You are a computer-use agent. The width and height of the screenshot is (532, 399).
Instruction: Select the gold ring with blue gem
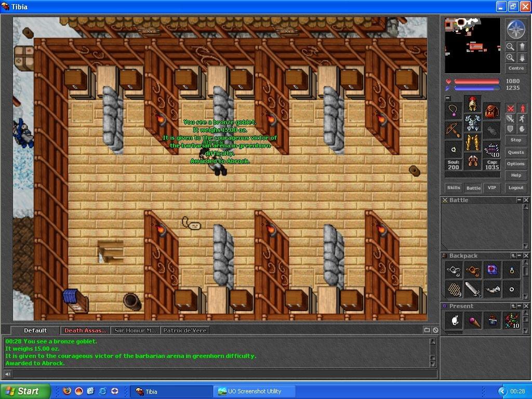(x=512, y=270)
